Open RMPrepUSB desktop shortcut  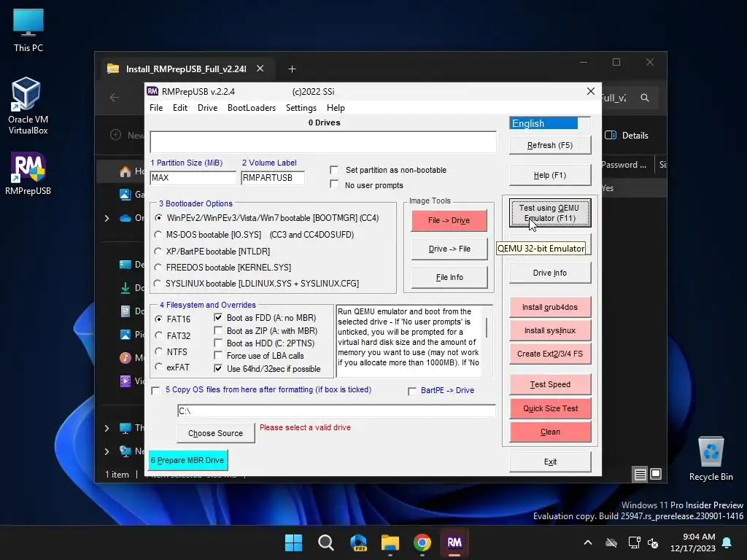(x=28, y=174)
